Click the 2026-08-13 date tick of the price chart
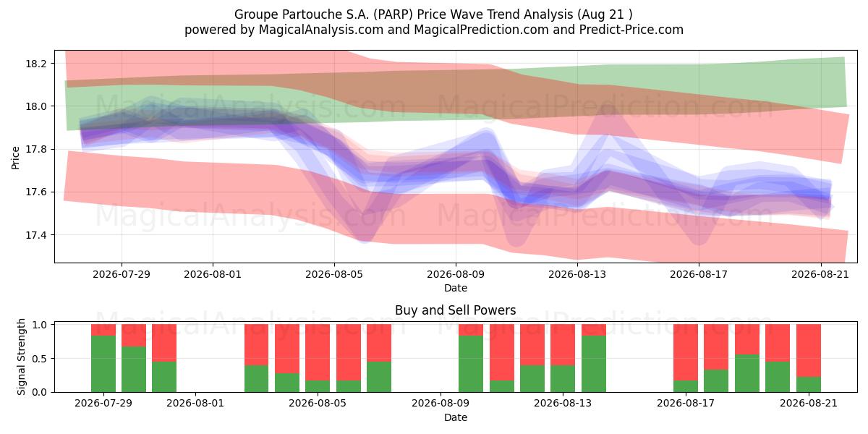Image resolution: width=868 pixels, height=434 pixels. (x=577, y=274)
